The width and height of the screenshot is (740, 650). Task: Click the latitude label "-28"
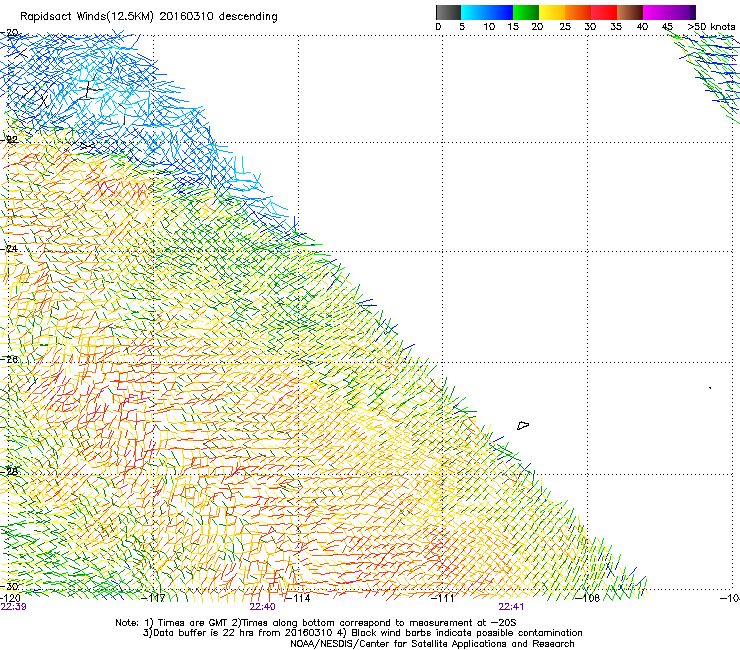tap(9, 471)
